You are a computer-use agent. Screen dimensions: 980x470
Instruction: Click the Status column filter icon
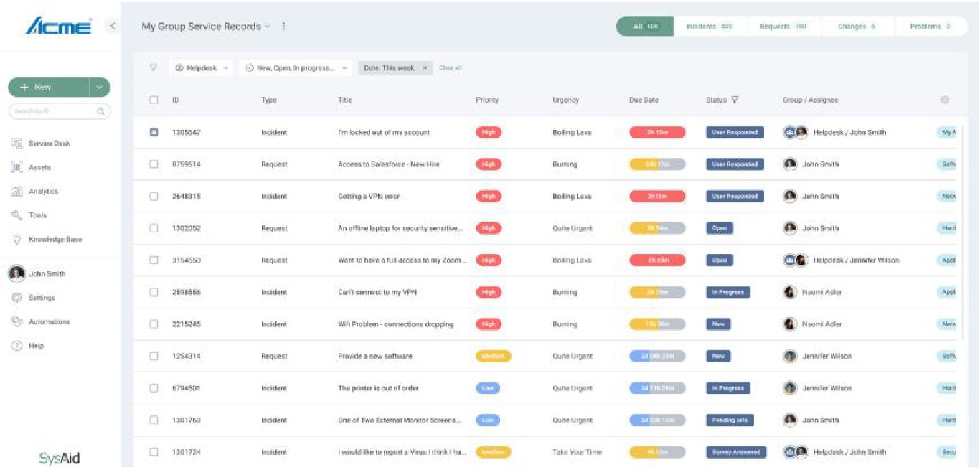[x=735, y=100]
